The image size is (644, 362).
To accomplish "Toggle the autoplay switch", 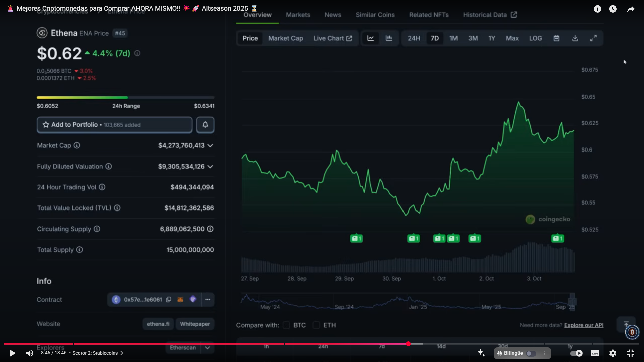I will pyautogui.click(x=576, y=353).
